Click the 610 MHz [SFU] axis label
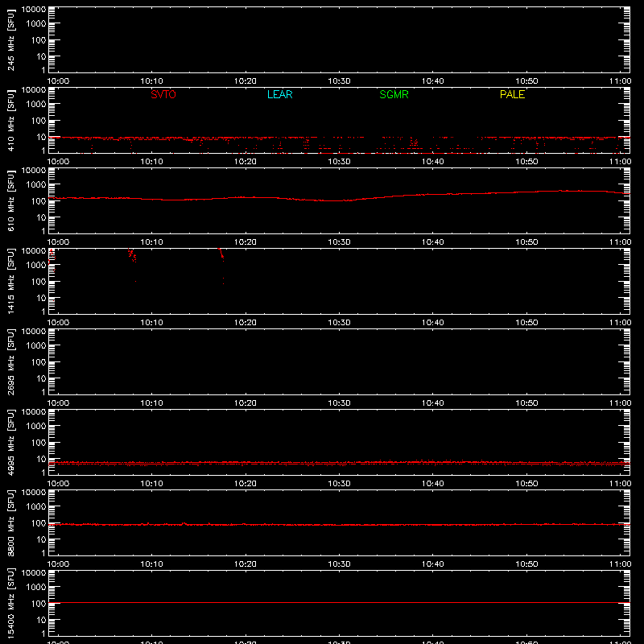644x644 pixels. click(10, 200)
